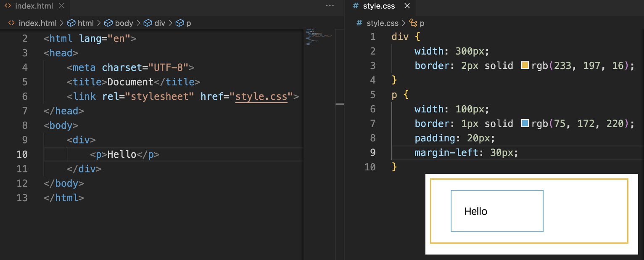Click the body symbol icon in the breadcrumb
644x260 pixels.
109,23
